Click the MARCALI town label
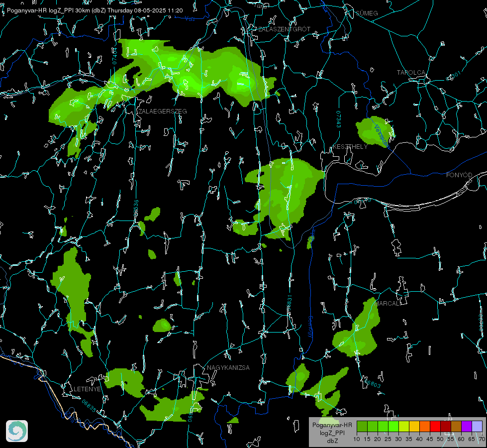The width and height of the screenshot is (487, 448). (x=388, y=304)
